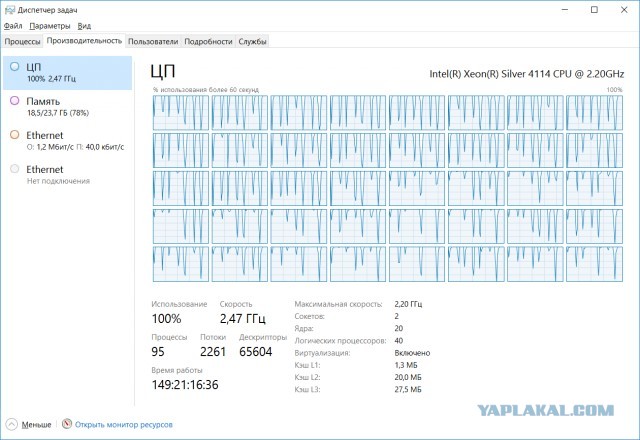Viewport: 640px width, 440px height.
Task: Click the large ЦП heading above graphs
Action: point(163,71)
